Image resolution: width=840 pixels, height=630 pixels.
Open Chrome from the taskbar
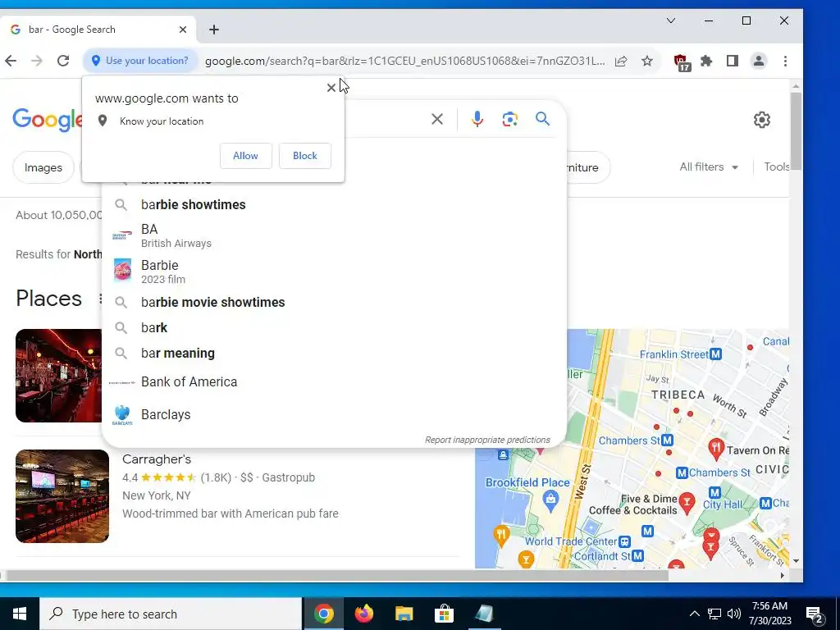pos(323,614)
